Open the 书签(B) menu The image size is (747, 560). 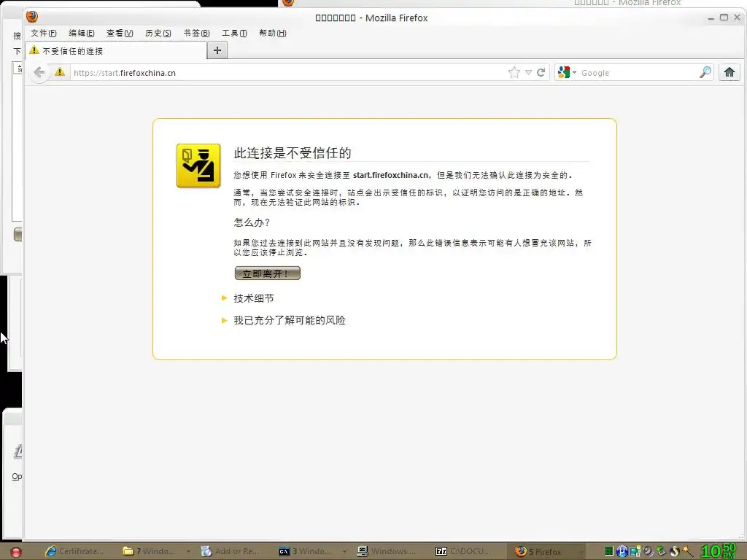click(x=196, y=33)
